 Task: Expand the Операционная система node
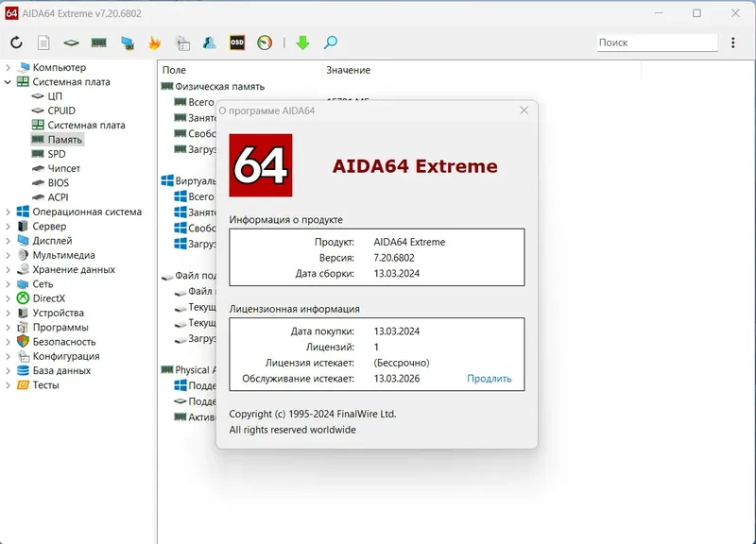pos(8,212)
